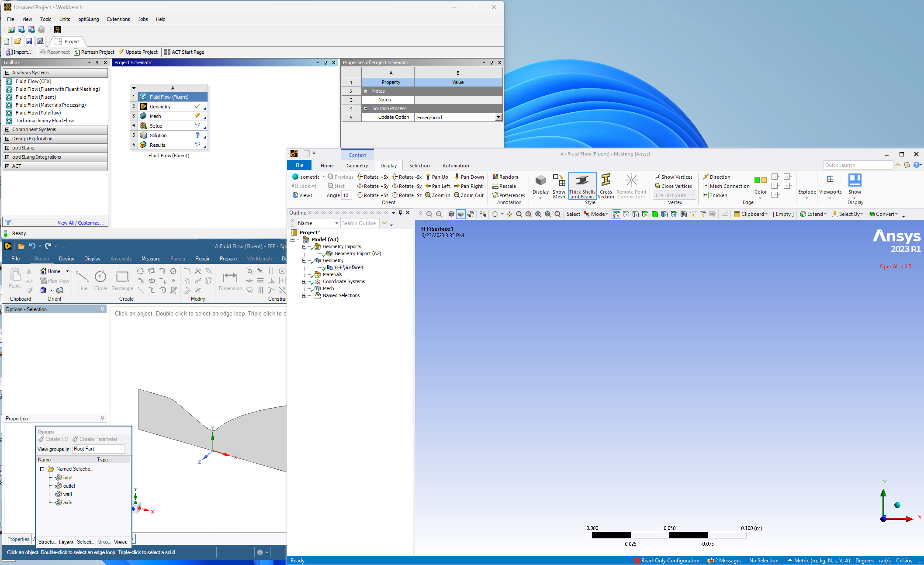
Task: Toggle Thick Shells and Beams style
Action: coord(582,187)
